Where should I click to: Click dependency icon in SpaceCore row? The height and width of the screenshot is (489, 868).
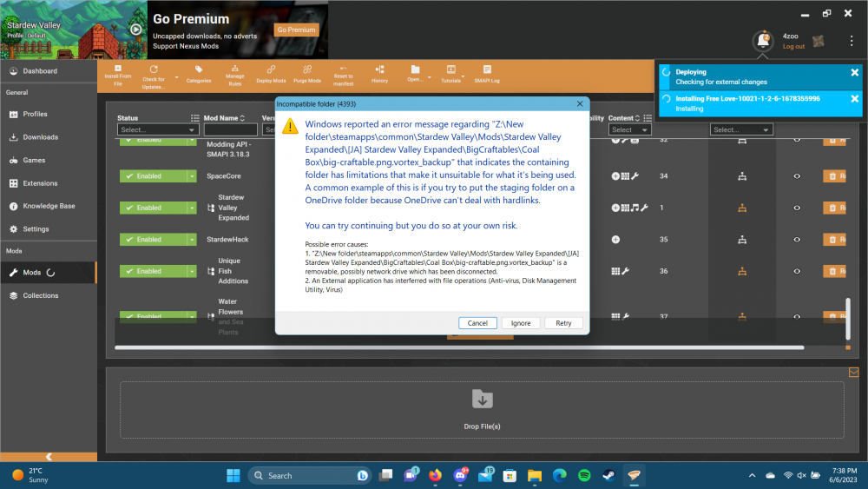pyautogui.click(x=742, y=176)
